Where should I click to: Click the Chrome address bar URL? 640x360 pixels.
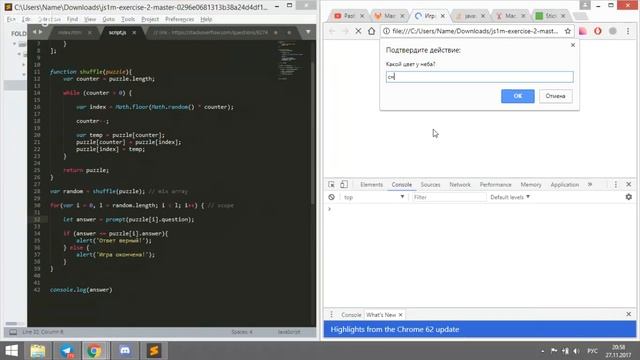tap(475, 31)
